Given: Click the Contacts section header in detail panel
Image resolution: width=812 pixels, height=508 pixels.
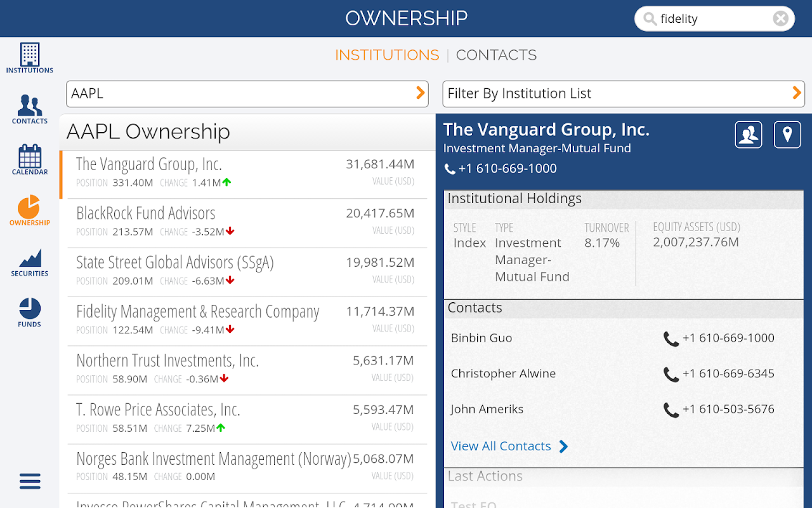Looking at the screenshot, I should pos(624,308).
